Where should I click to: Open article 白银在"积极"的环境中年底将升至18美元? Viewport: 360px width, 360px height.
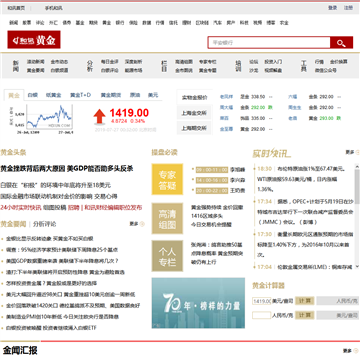click(x=56, y=185)
